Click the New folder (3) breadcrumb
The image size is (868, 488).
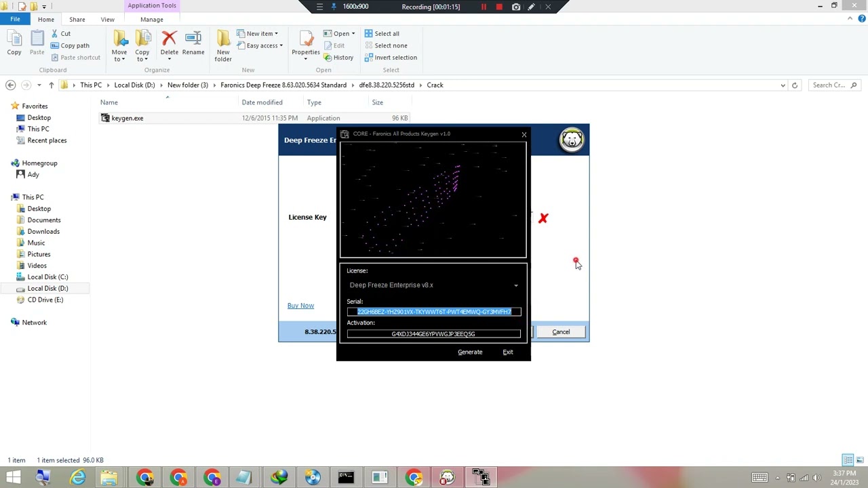[188, 85]
